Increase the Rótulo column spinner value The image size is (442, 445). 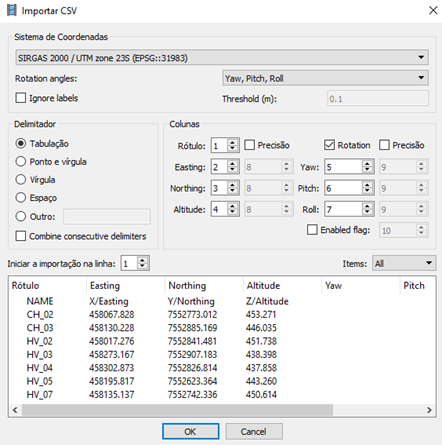tap(232, 142)
